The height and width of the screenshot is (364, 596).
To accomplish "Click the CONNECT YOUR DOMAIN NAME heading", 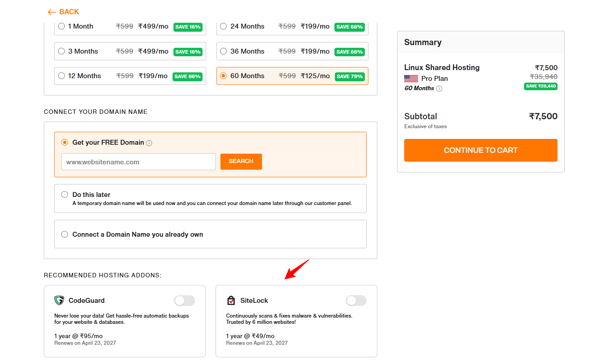I will [96, 112].
